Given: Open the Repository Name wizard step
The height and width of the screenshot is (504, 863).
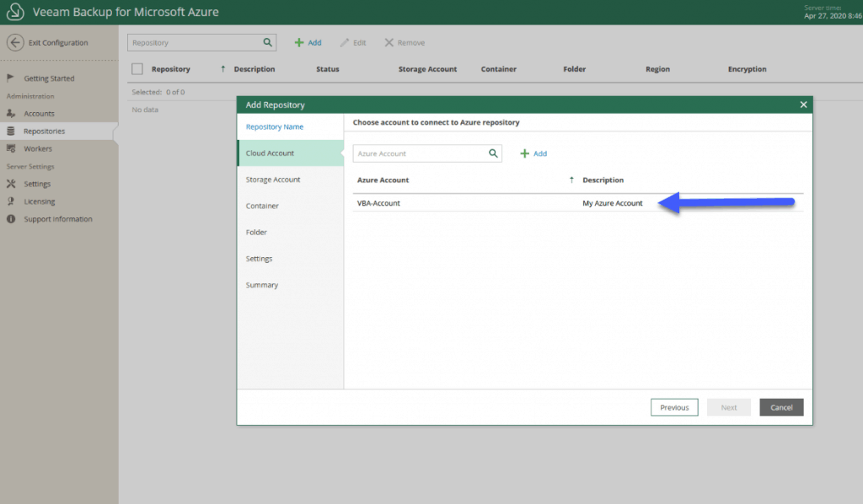Looking at the screenshot, I should click(x=290, y=126).
